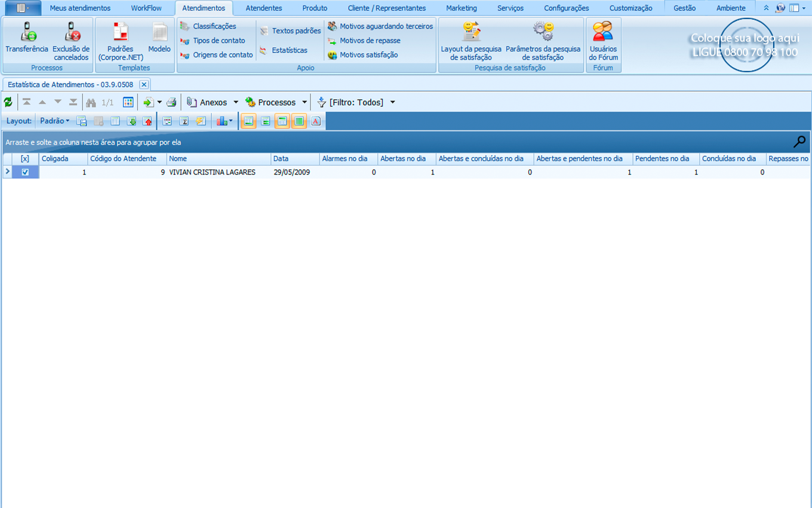Toggle the highlighted green grid view button
This screenshot has width=812, height=508.
[x=299, y=121]
